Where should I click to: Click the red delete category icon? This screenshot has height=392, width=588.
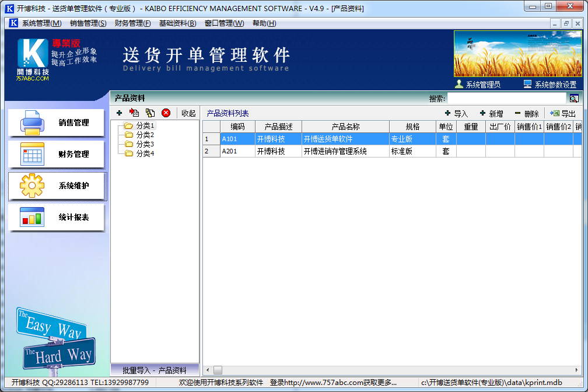click(166, 113)
